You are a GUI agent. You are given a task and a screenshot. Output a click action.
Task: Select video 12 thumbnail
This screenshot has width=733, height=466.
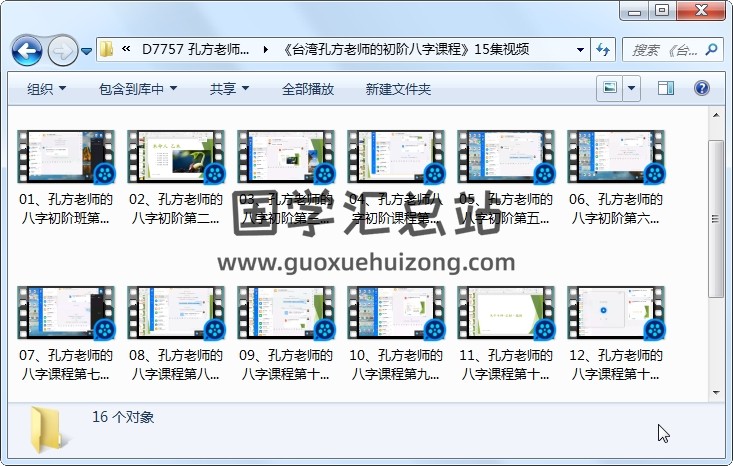click(x=616, y=313)
